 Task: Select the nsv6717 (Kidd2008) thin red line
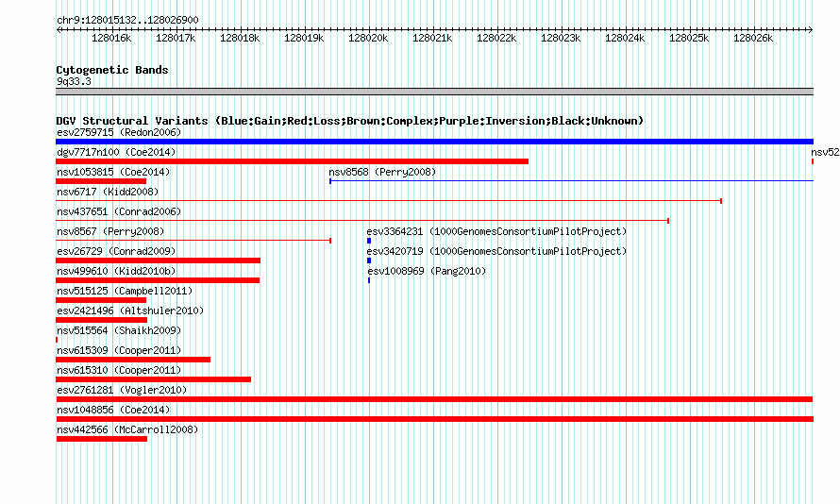[x=389, y=201]
